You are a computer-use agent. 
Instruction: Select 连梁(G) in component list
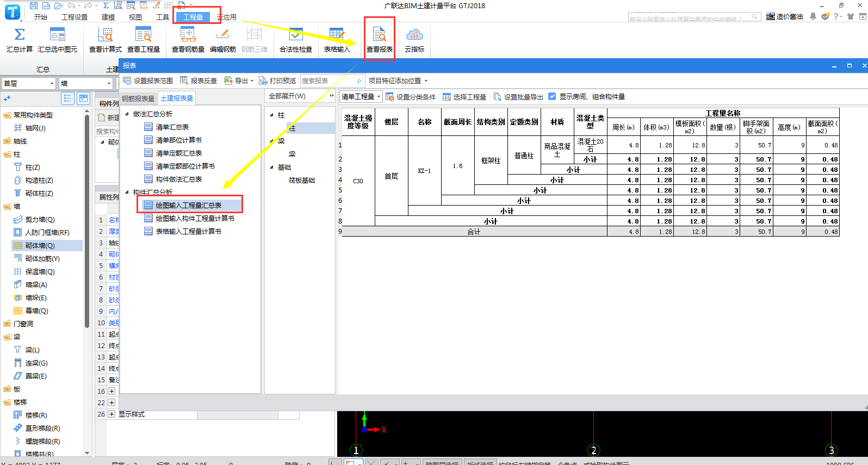[36, 363]
